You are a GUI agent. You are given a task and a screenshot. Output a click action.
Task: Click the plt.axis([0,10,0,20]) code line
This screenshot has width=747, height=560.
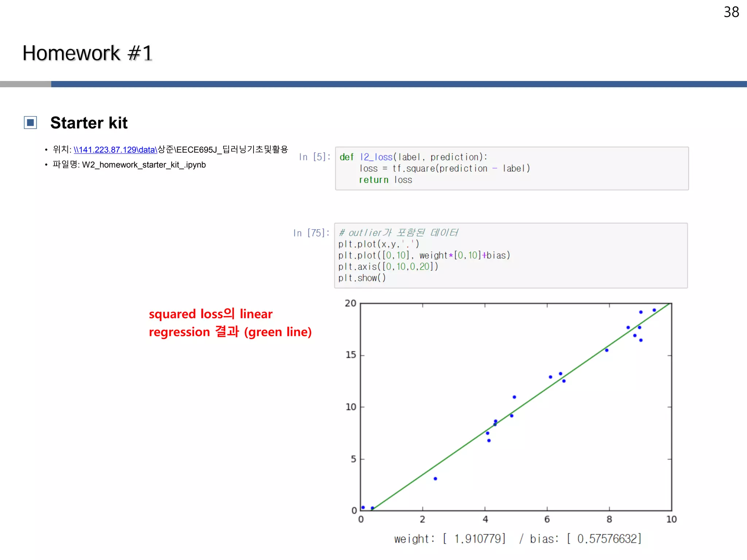pos(388,267)
